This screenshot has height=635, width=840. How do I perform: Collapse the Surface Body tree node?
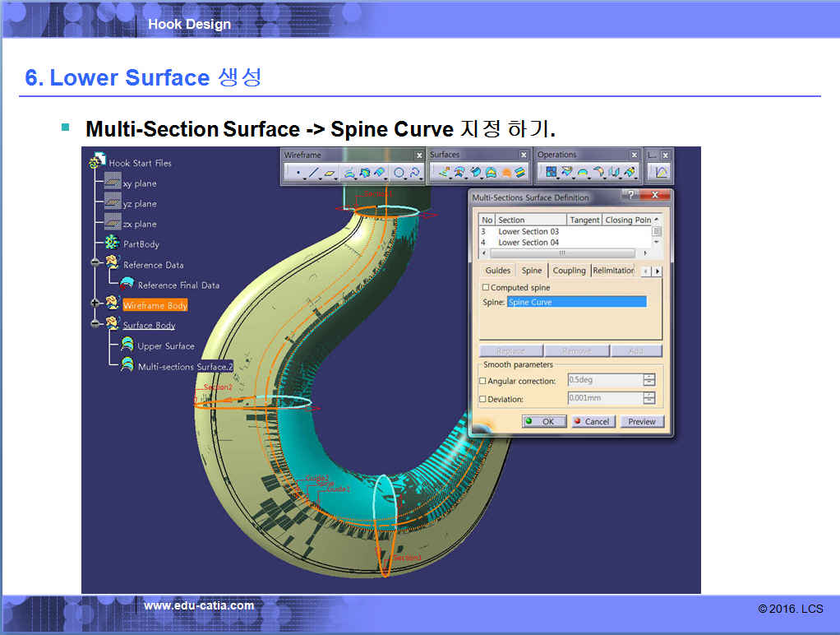96,325
